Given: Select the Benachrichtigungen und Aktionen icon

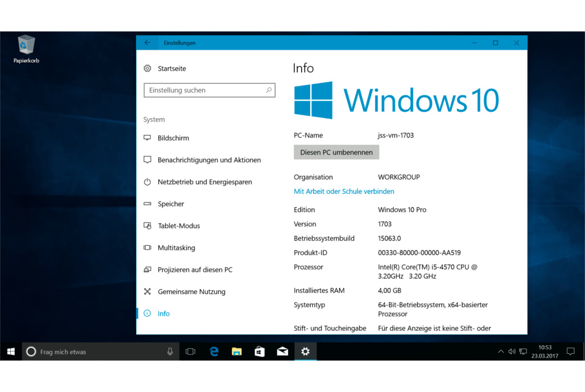Looking at the screenshot, I should point(147,160).
